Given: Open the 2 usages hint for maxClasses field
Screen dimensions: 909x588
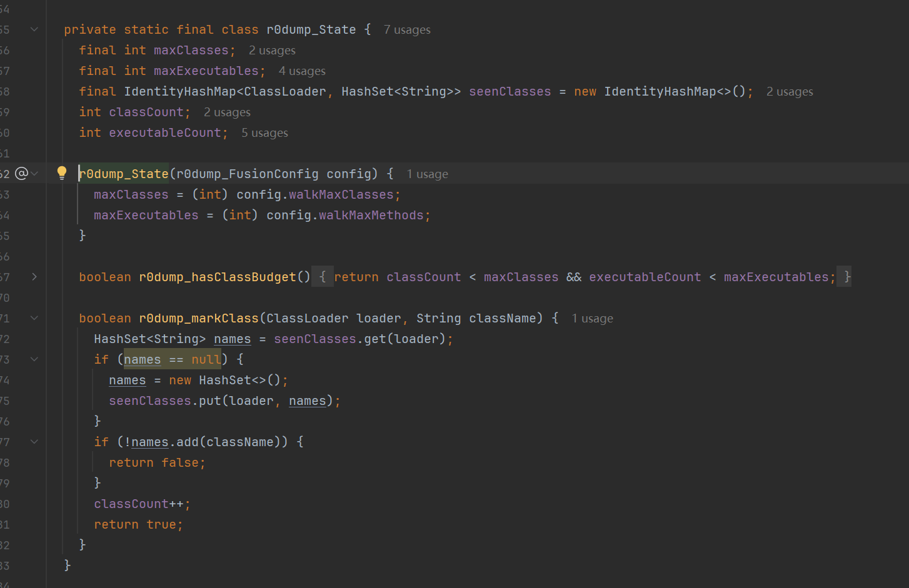Looking at the screenshot, I should click(x=272, y=51).
